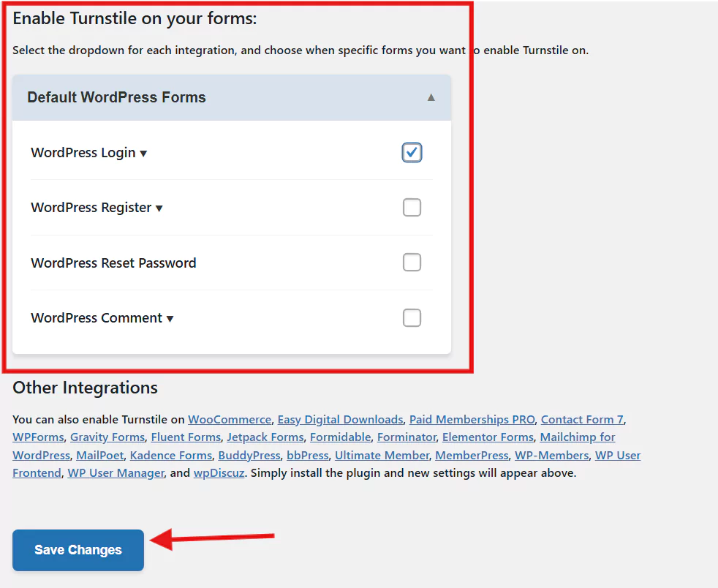Collapse the Default WordPress Forms section
This screenshot has height=588, width=718.
pos(431,97)
